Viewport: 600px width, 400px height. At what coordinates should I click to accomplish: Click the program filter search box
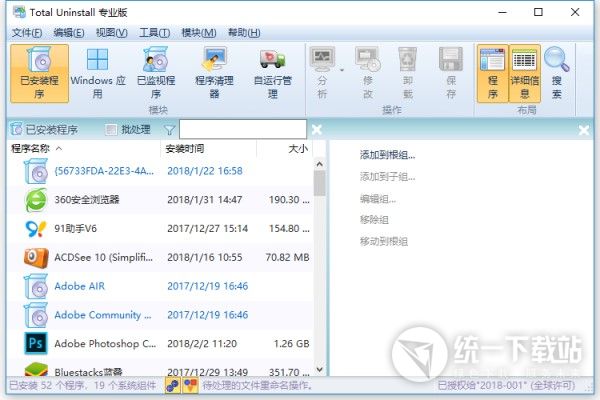pos(242,130)
